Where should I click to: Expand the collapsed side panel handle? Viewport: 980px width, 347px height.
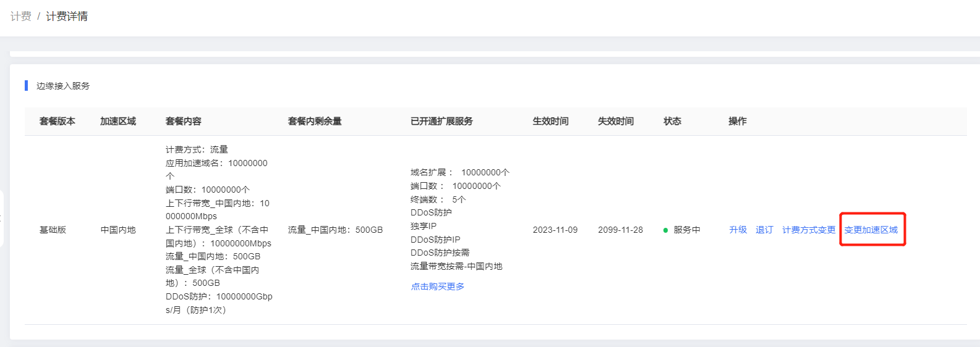click(x=2, y=219)
